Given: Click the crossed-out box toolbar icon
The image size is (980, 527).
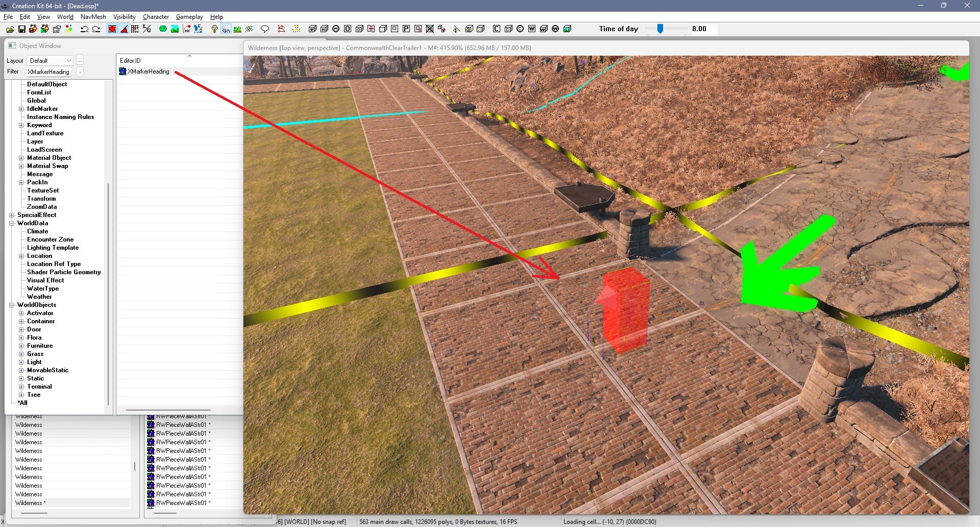Looking at the screenshot, I should click(430, 29).
